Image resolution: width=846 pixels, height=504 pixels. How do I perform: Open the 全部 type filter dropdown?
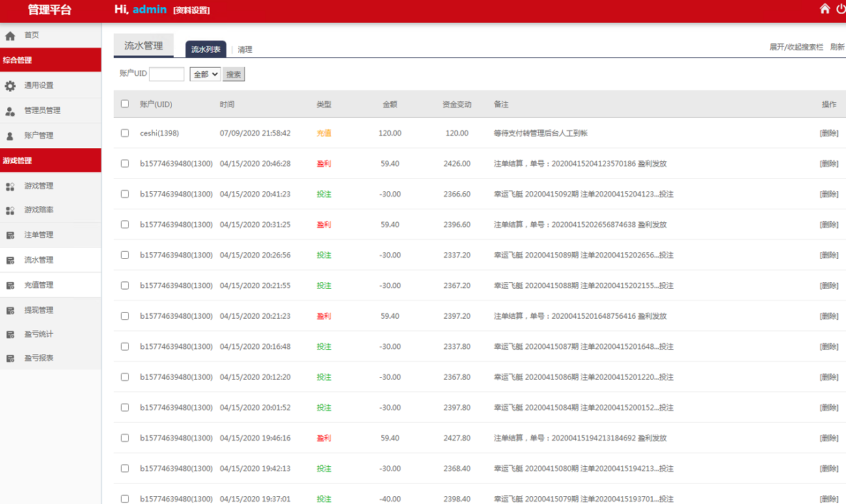point(205,74)
